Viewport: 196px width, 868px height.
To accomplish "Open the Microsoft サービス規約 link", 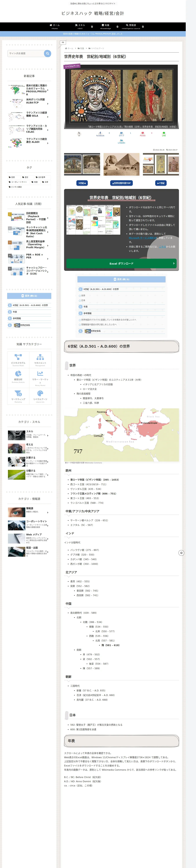I will pyautogui.click(x=142, y=238).
